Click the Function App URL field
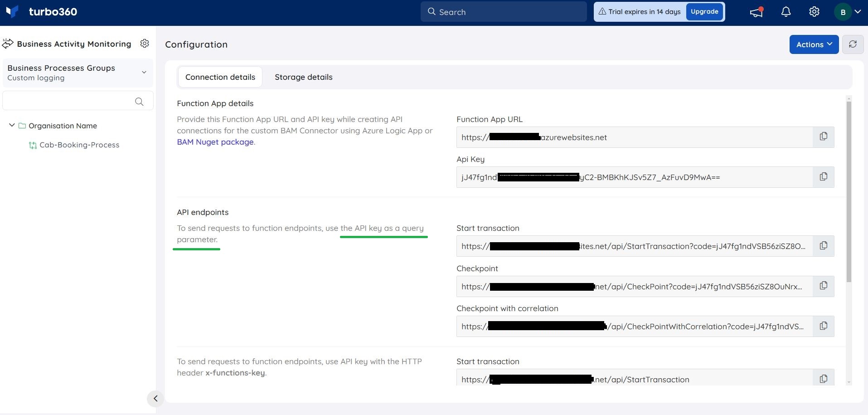This screenshot has height=415, width=868. [635, 137]
